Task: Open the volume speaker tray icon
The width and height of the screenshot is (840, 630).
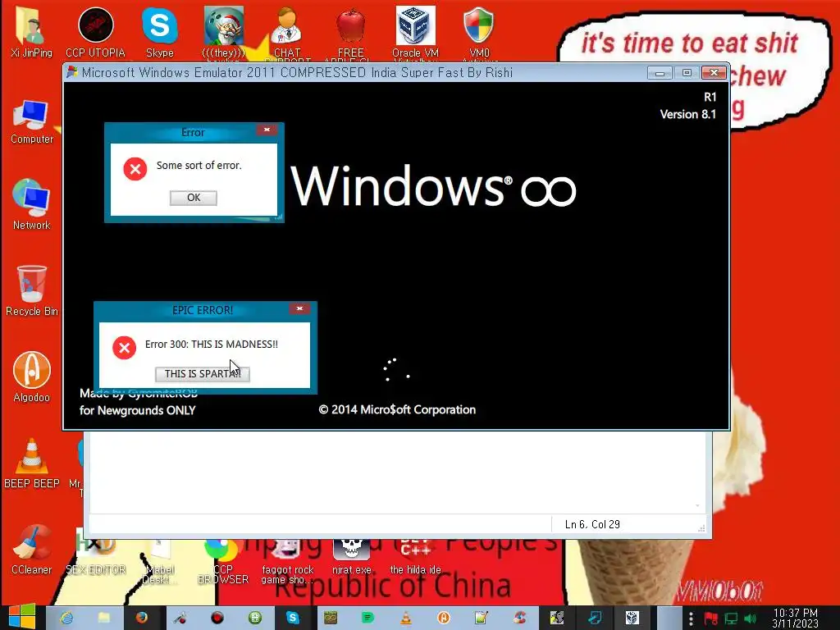Action: (x=750, y=619)
